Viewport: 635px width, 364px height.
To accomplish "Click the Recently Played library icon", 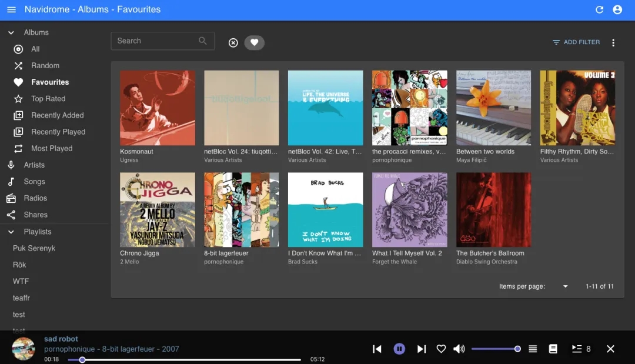I will point(18,132).
